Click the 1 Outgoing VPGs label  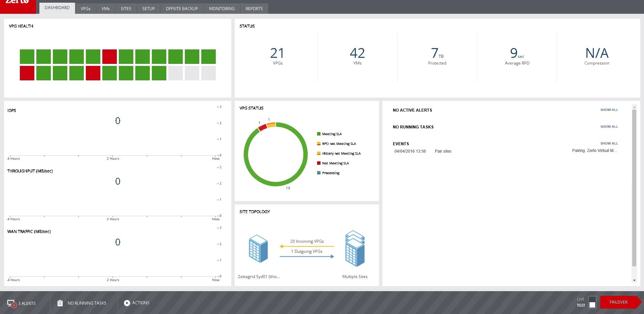[307, 251]
